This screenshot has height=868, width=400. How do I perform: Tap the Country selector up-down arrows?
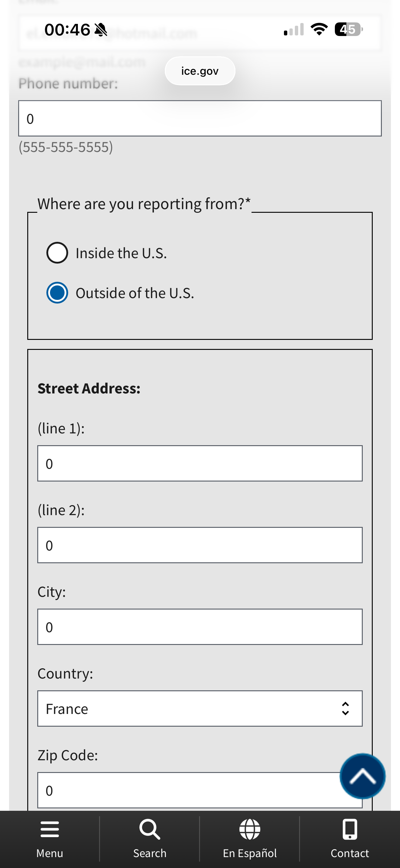point(345,709)
